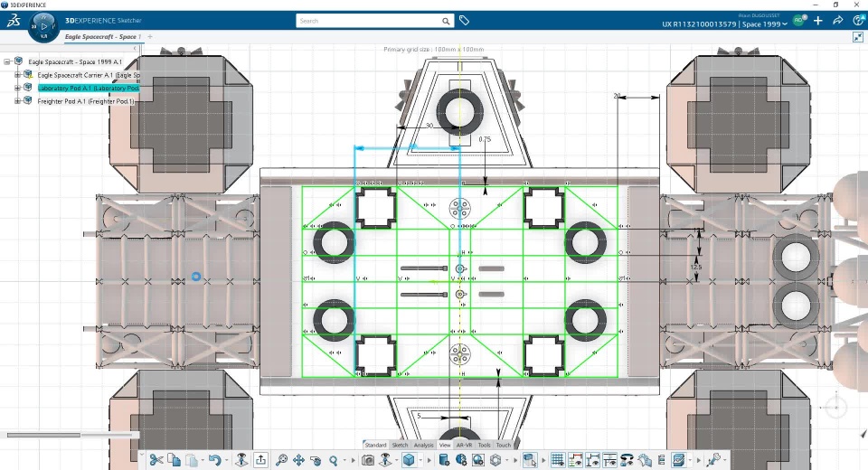Click the help icon at top right

(x=858, y=21)
